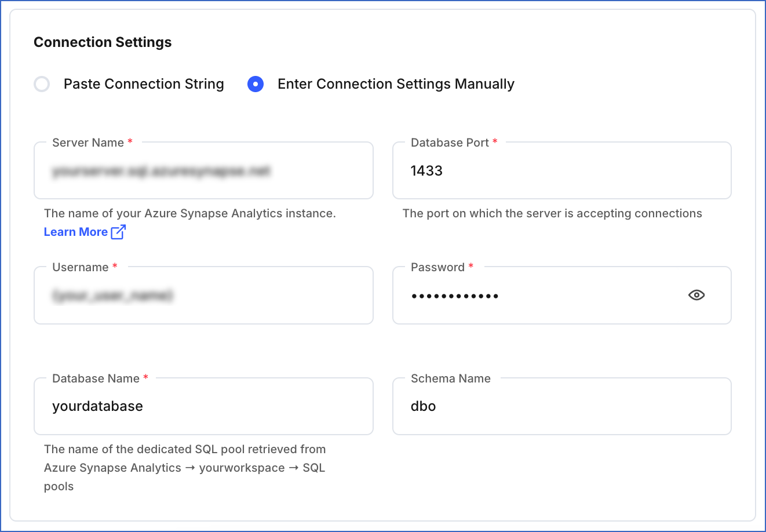Click the eye icon in the Password field
The height and width of the screenshot is (532, 766).
(696, 296)
